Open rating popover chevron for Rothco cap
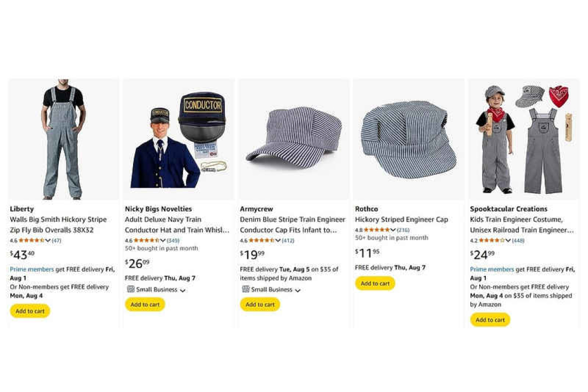 coord(394,230)
